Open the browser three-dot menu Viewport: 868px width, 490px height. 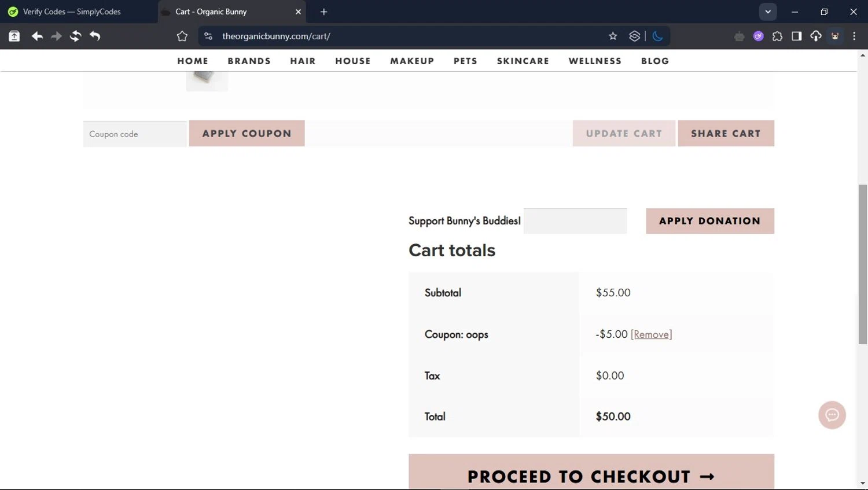pos(854,36)
